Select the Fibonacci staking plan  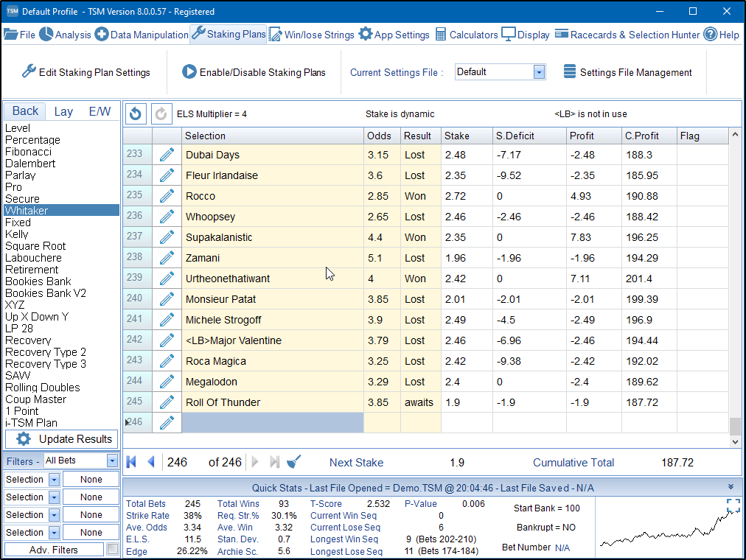click(x=28, y=152)
